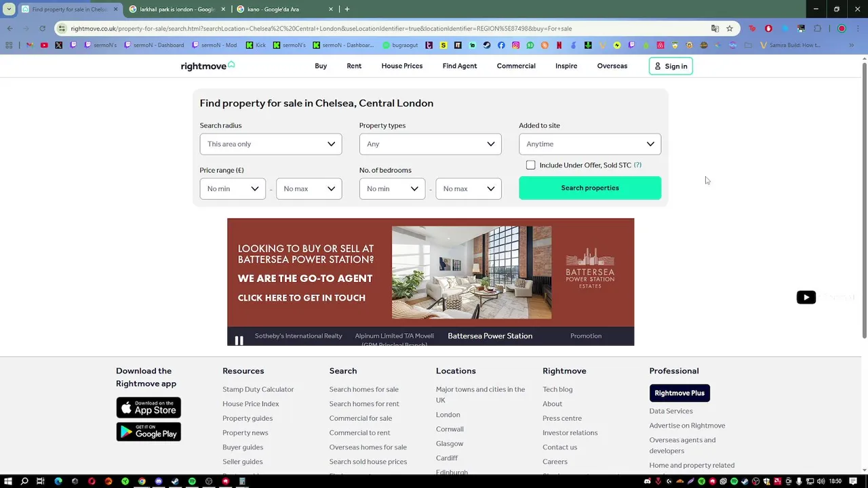868x488 pixels.
Task: Open the Price range No max dropdown
Action: coord(309,188)
